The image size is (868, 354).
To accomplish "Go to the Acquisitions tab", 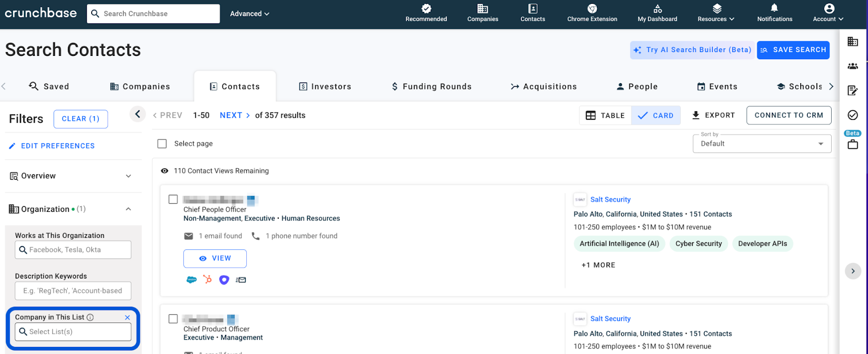I will point(544,86).
